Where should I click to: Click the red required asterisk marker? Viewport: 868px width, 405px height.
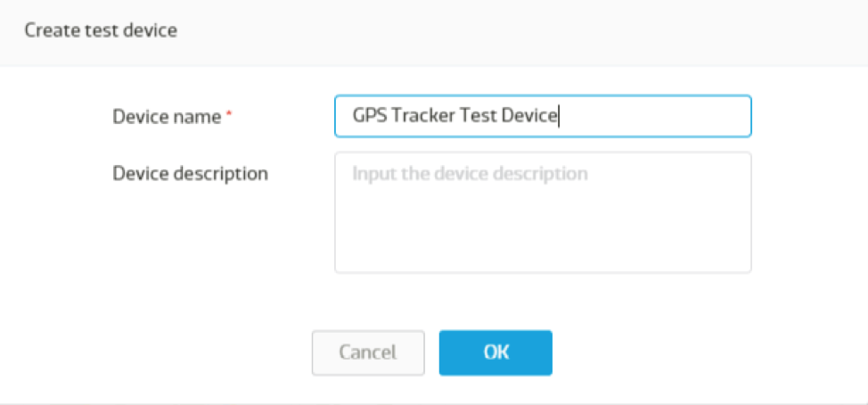[x=229, y=113]
